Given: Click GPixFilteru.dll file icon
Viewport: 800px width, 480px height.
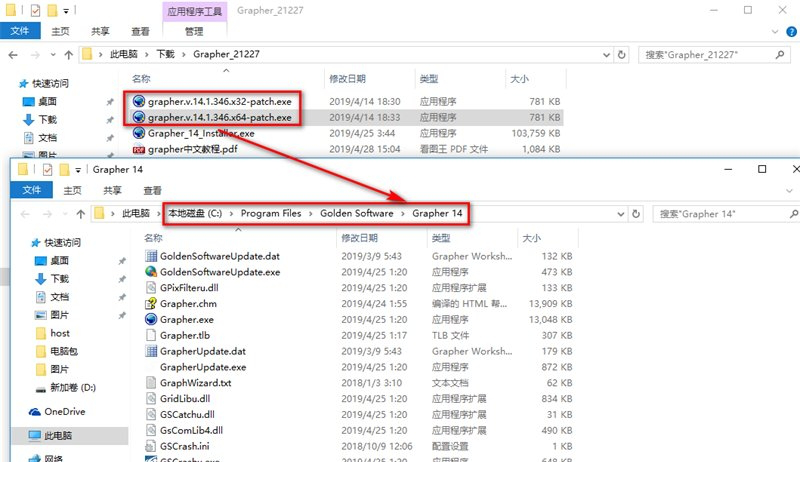Looking at the screenshot, I should pyautogui.click(x=151, y=287).
